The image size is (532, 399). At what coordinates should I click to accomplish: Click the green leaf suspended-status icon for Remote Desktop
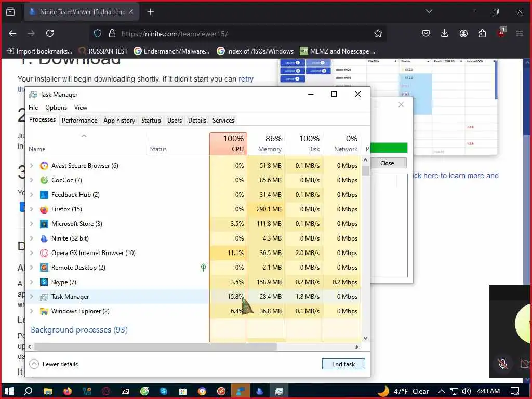coord(203,268)
